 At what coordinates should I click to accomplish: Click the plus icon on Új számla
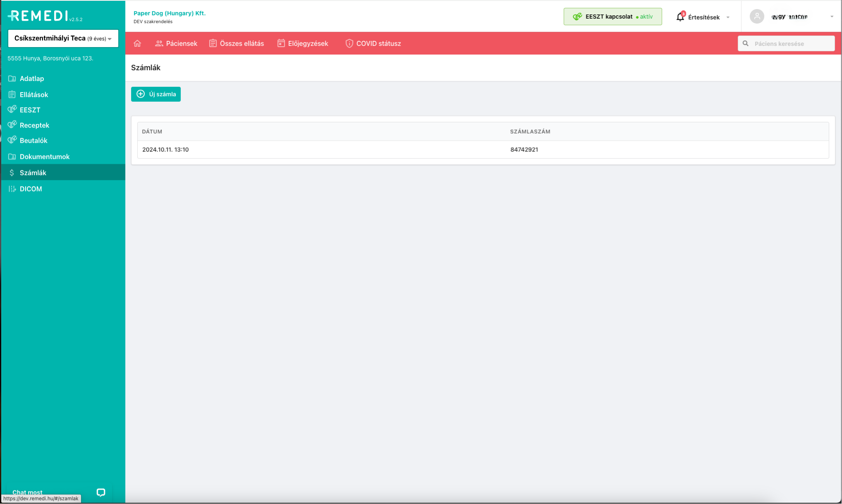point(141,94)
